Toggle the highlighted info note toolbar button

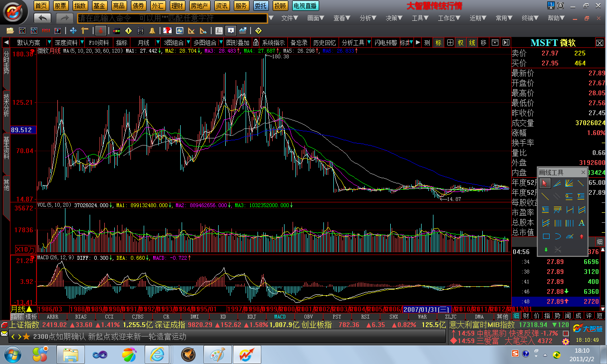(x=230, y=30)
